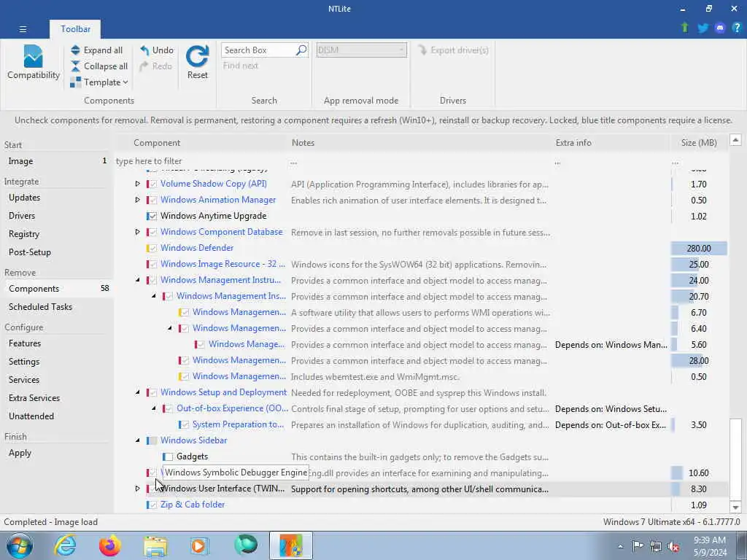The image size is (747, 560).
Task: Open Windows Start menu orb
Action: pyautogui.click(x=20, y=545)
